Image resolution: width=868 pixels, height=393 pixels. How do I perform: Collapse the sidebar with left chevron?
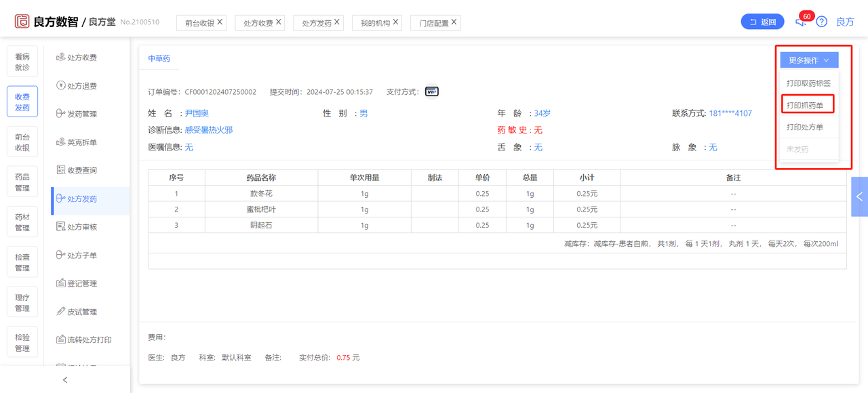pyautogui.click(x=65, y=380)
